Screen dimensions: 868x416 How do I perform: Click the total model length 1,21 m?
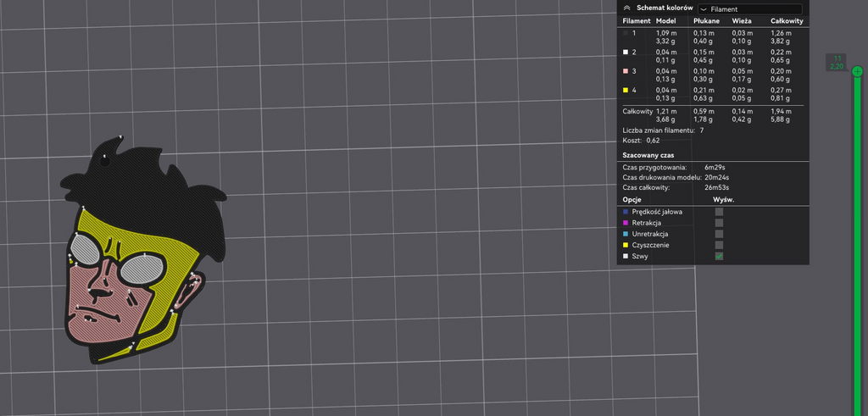tap(666, 111)
